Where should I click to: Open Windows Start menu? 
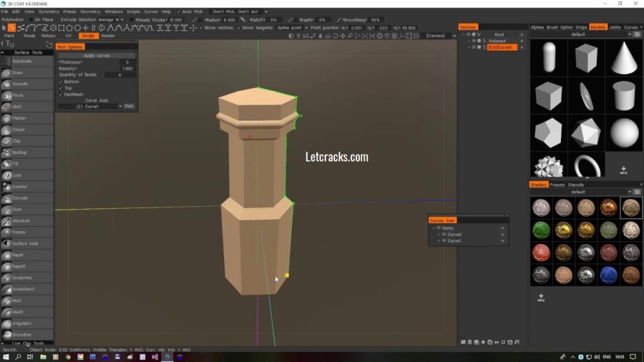coord(6,357)
